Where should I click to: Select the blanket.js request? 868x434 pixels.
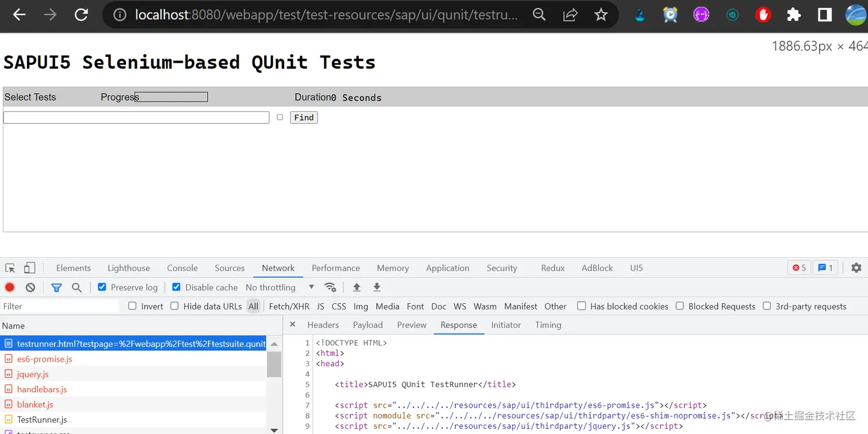coord(35,404)
